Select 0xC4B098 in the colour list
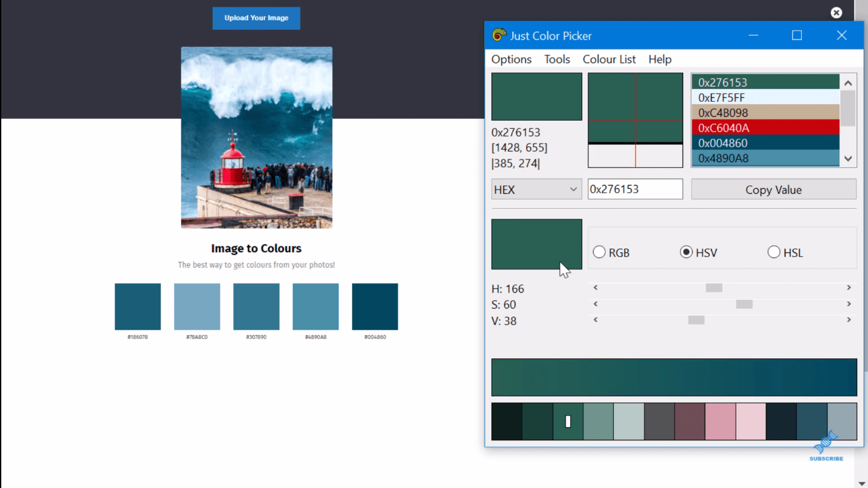868x488 pixels. click(x=766, y=112)
